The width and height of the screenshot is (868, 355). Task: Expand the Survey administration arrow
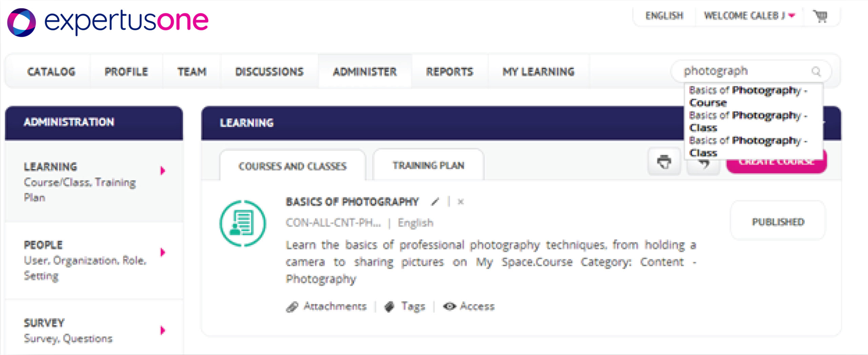163,330
